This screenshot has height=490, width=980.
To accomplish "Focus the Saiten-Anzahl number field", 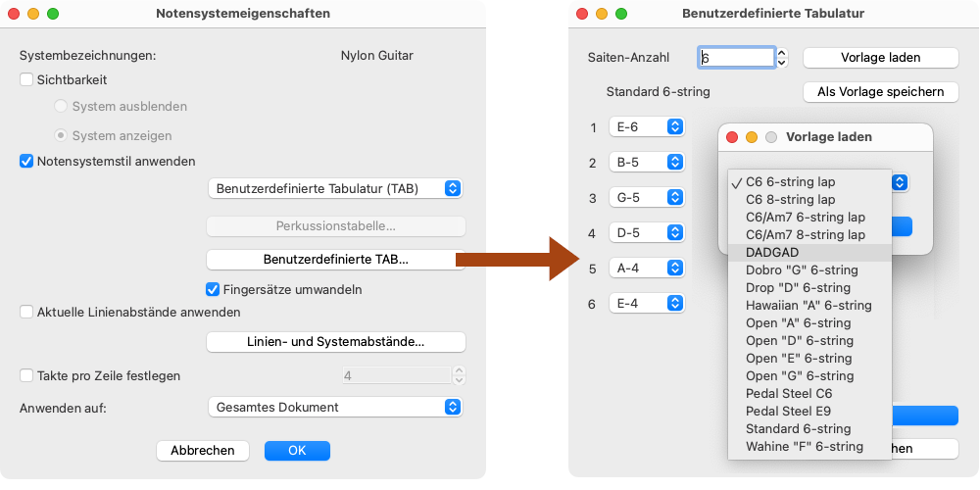I will (x=736, y=58).
